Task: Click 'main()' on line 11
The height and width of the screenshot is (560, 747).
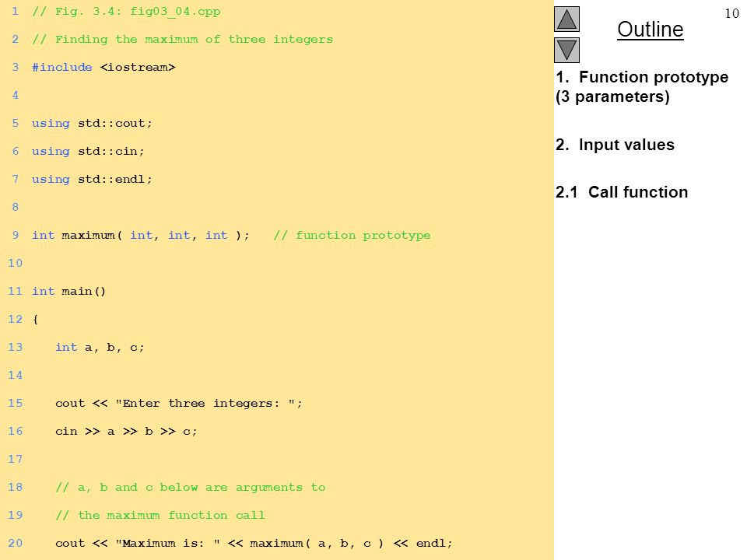Action: 83,291
